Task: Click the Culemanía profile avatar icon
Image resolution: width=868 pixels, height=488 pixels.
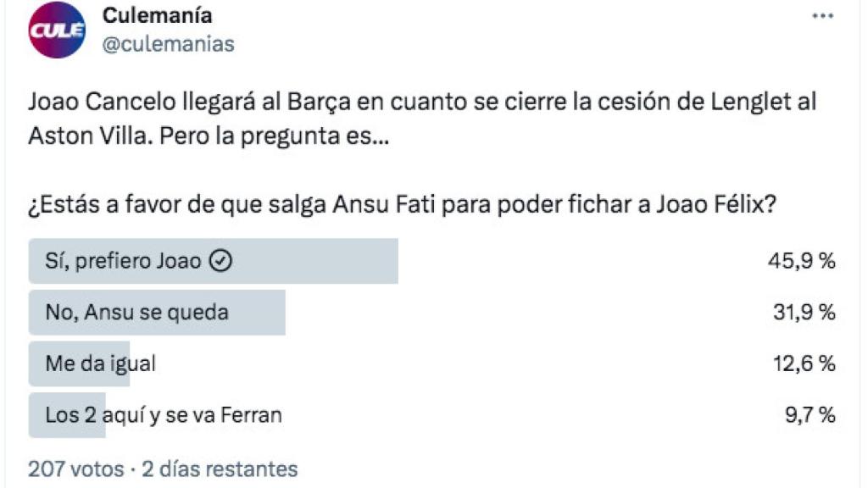Action: [56, 28]
